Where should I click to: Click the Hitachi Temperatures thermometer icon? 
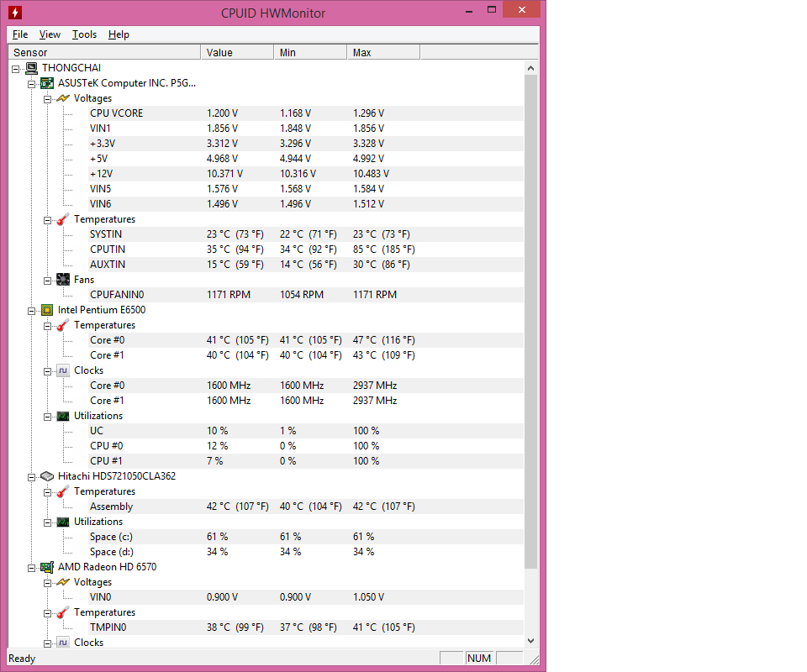tap(63, 491)
